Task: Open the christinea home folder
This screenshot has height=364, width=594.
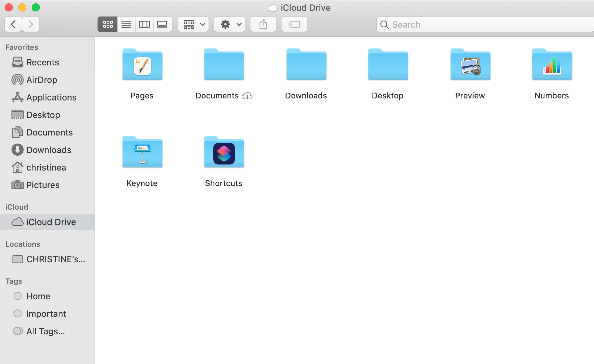Action: 47,168
